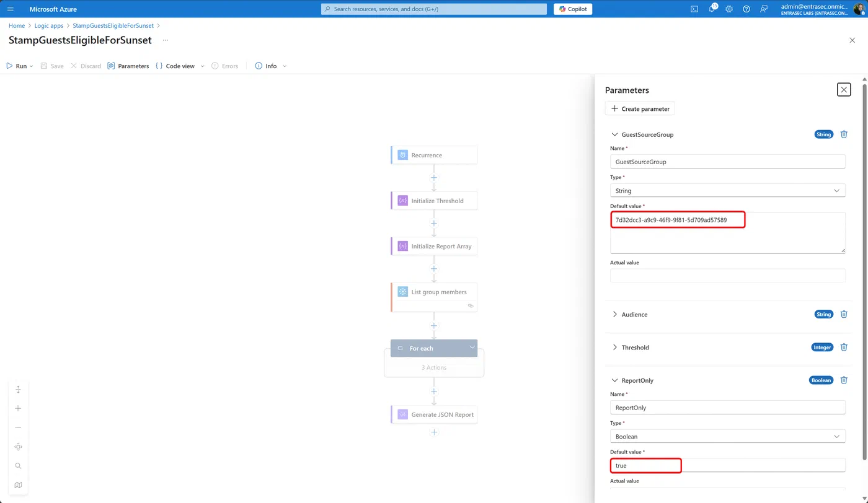
Task: Expand the Threshold parameter
Action: (615, 348)
